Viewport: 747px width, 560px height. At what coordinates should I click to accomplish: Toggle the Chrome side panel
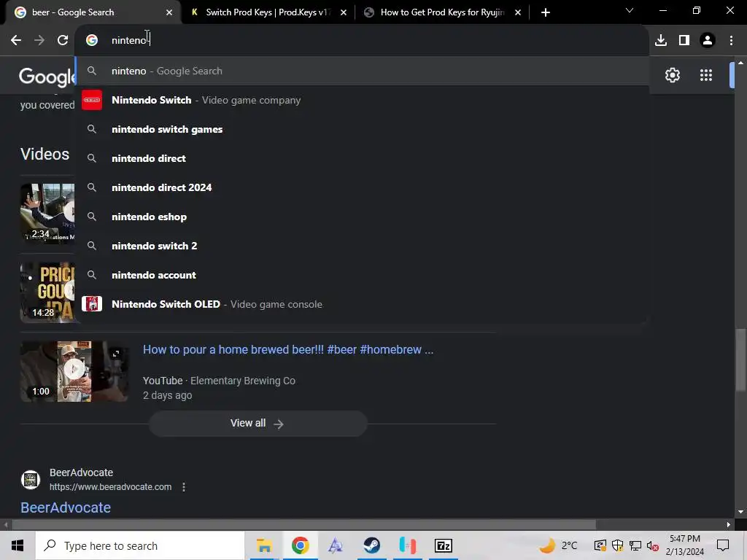(684, 40)
